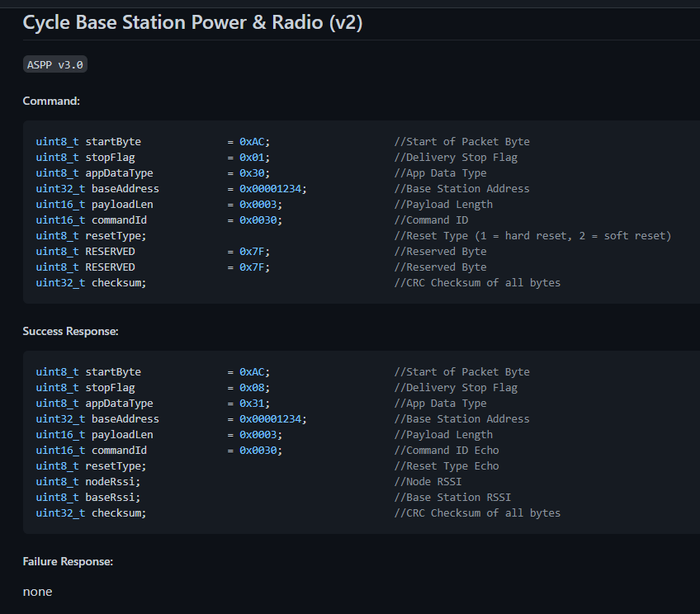This screenshot has height=614, width=700.
Task: Click the heading 'Cycle Base Station Power & Radio (v2)'
Action: tap(192, 22)
